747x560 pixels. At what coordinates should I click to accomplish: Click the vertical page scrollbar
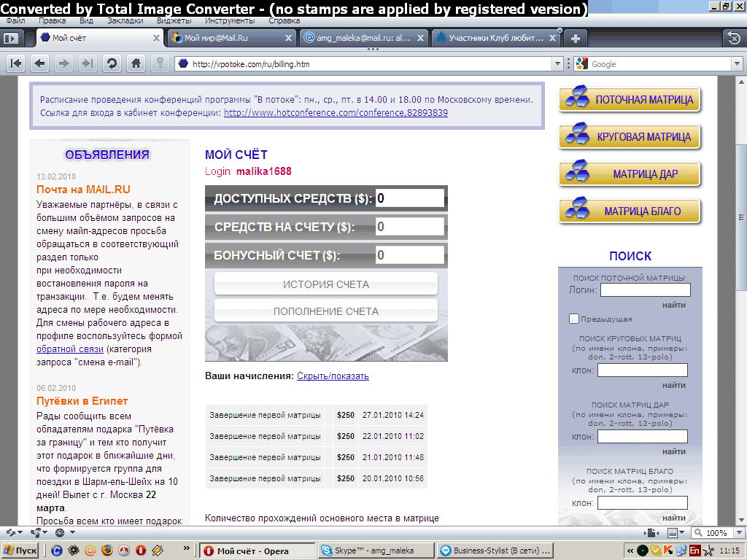(741, 300)
